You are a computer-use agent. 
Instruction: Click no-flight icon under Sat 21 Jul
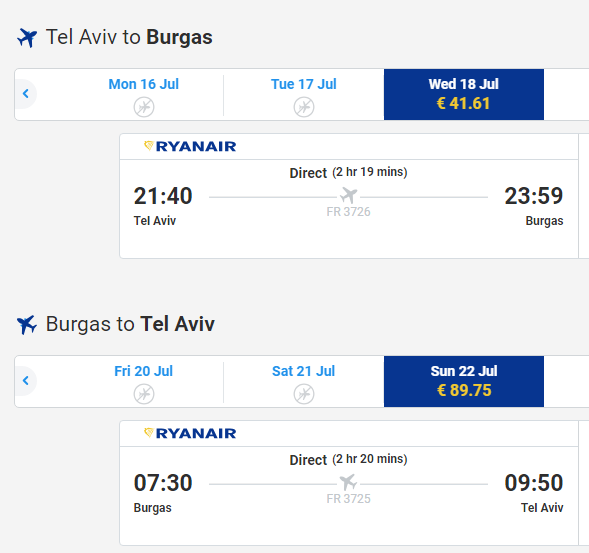(x=304, y=394)
